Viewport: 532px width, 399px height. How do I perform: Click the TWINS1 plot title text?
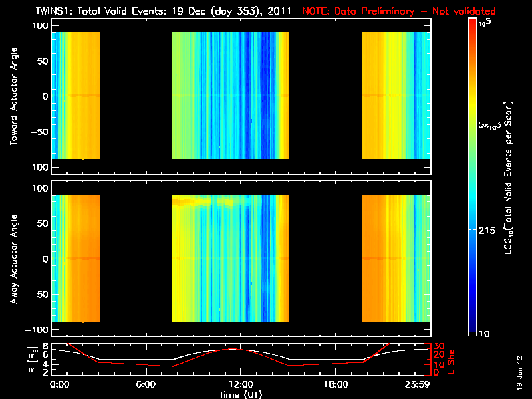pyautogui.click(x=163, y=11)
